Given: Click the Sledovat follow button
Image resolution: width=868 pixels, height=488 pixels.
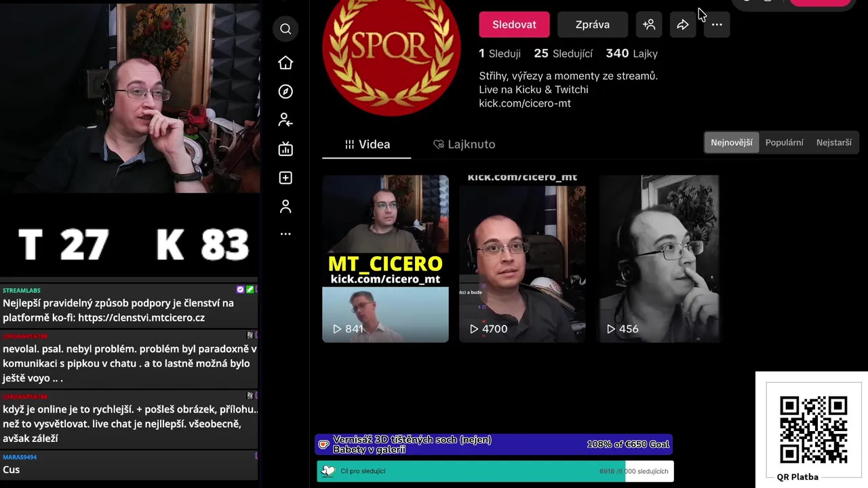Looking at the screenshot, I should click(x=514, y=24).
